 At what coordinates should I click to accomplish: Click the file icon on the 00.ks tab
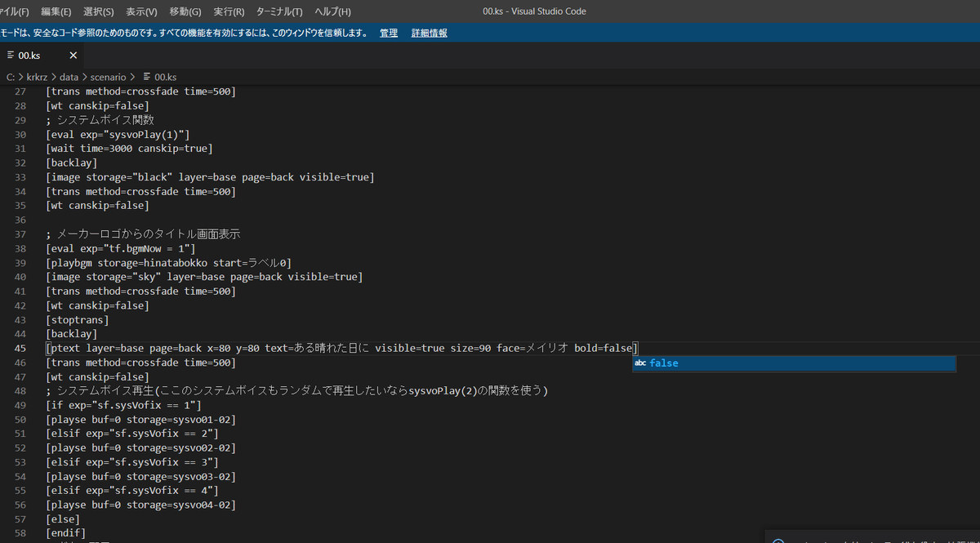click(10, 56)
